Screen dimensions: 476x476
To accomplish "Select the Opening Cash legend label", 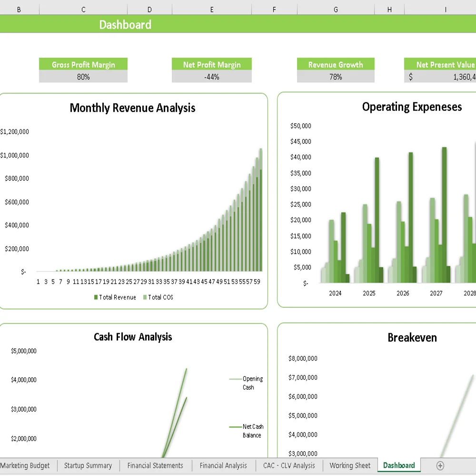I will coord(253,383).
